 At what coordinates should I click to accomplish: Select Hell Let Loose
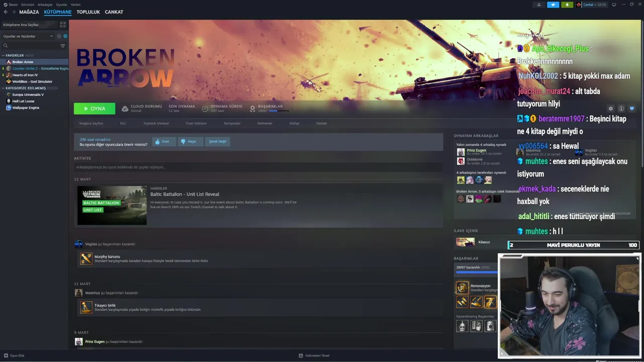coord(34,101)
